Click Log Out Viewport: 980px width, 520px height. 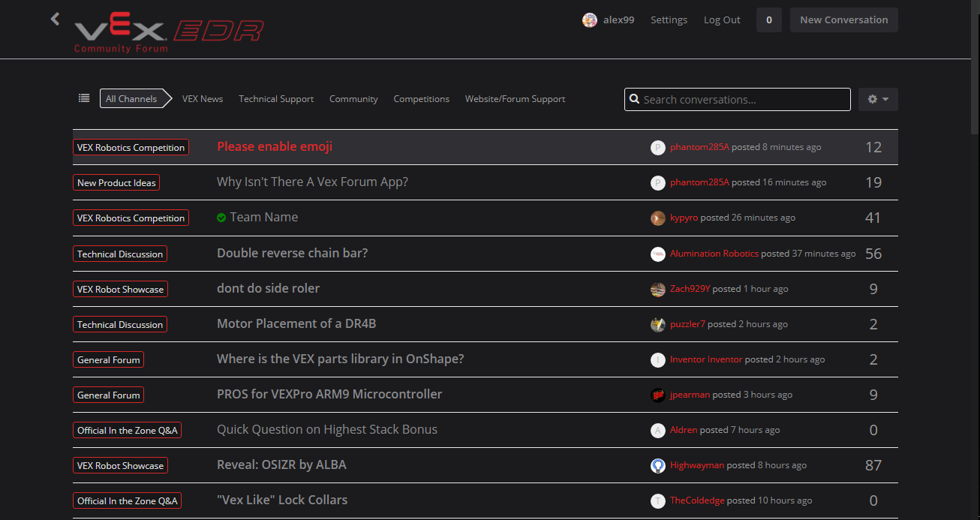click(x=722, y=20)
